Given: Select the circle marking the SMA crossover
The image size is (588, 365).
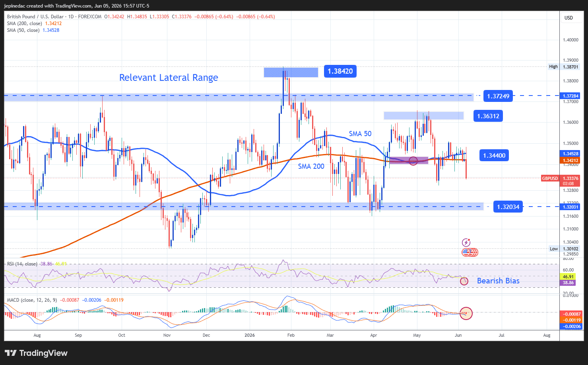Looking at the screenshot, I should pos(413,161).
